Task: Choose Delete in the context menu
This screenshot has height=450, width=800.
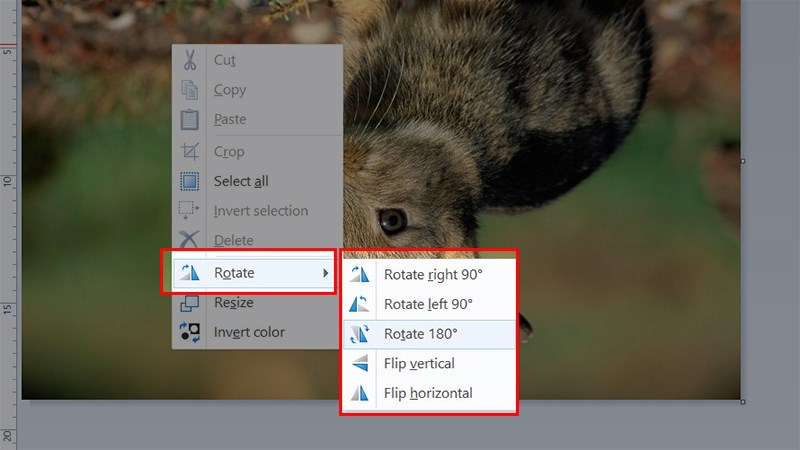Action: tap(257, 240)
